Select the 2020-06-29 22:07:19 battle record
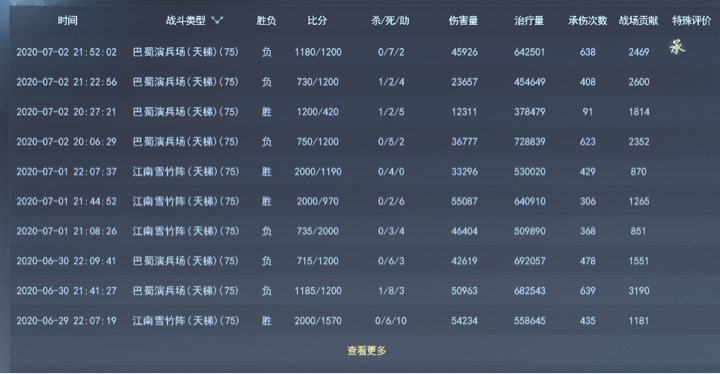Screen dimensions: 720x374 [x=364, y=321]
